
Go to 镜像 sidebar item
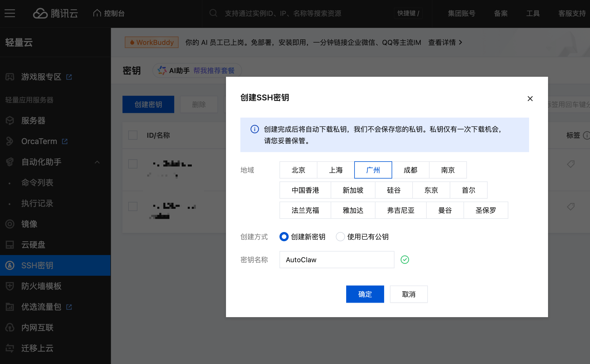click(29, 224)
